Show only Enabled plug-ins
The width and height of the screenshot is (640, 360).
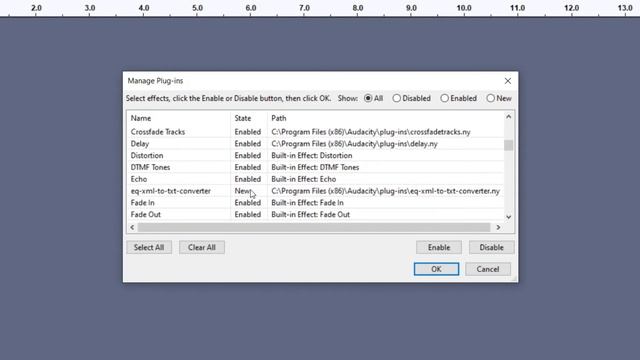(x=458, y=98)
